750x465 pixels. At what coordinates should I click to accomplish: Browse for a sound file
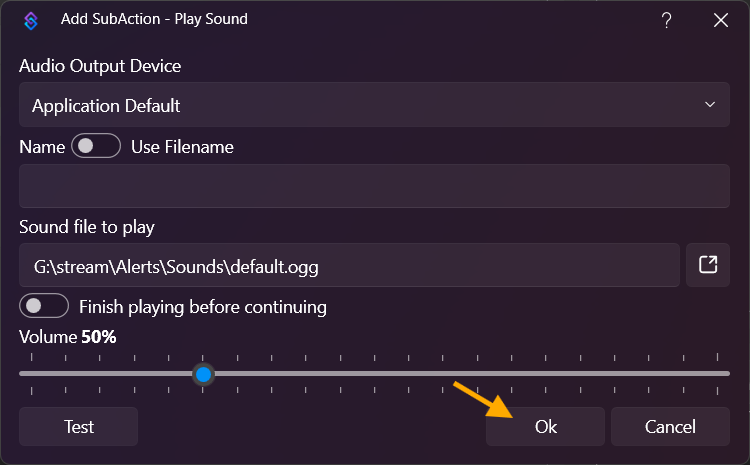tap(707, 265)
